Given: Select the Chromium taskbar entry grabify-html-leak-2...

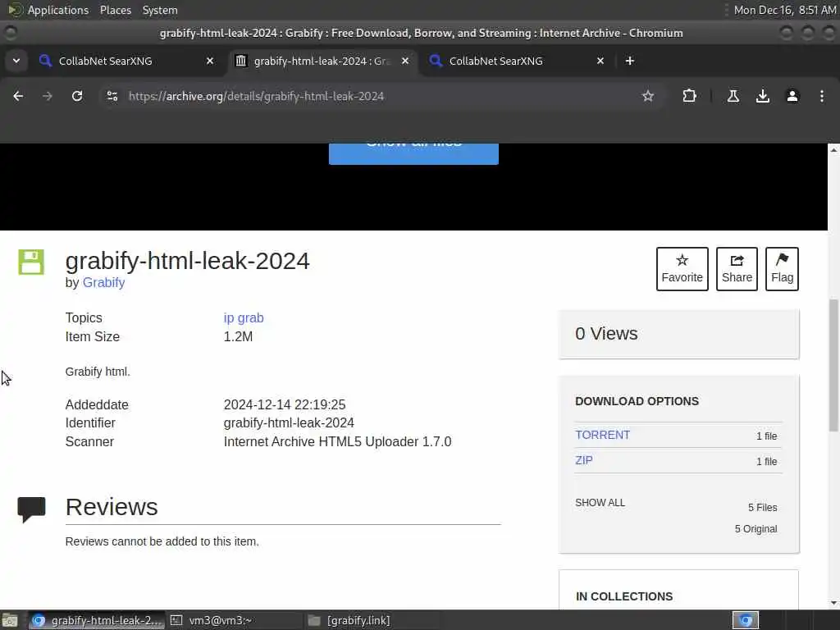Looking at the screenshot, I should tap(97, 620).
